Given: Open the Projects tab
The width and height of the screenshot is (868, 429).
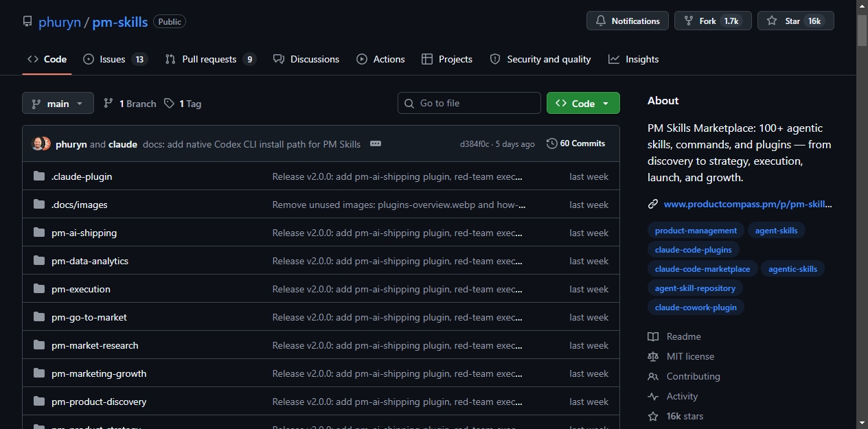Looking at the screenshot, I should (x=447, y=59).
